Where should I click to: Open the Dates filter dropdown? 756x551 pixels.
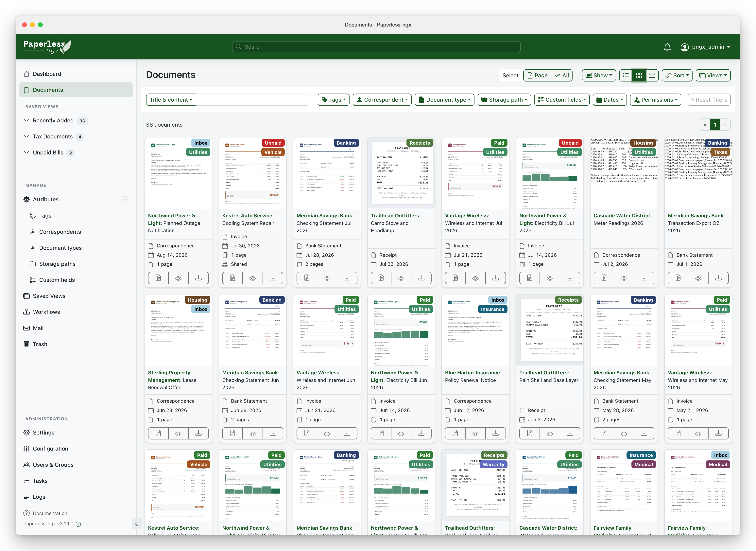coord(610,100)
